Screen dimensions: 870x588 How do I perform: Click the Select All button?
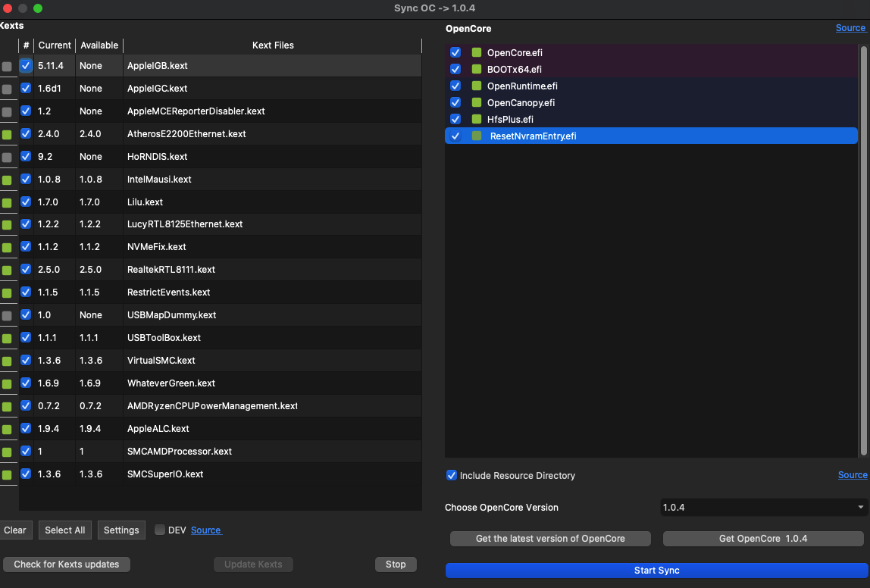(65, 530)
